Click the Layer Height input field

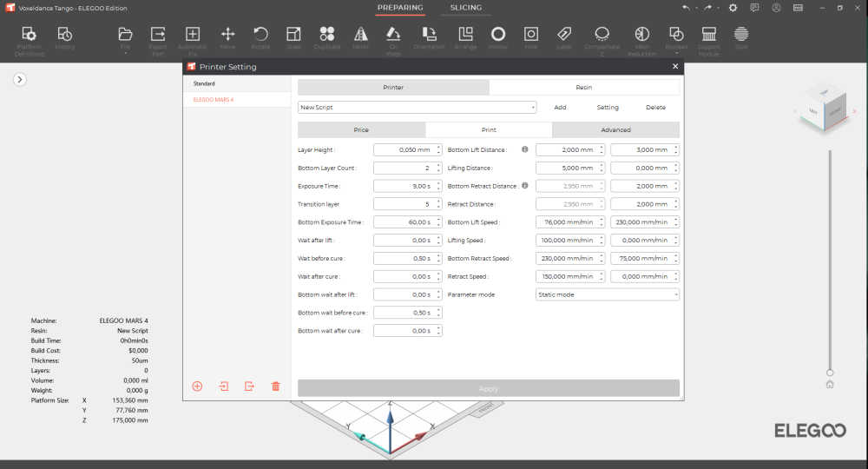point(407,149)
